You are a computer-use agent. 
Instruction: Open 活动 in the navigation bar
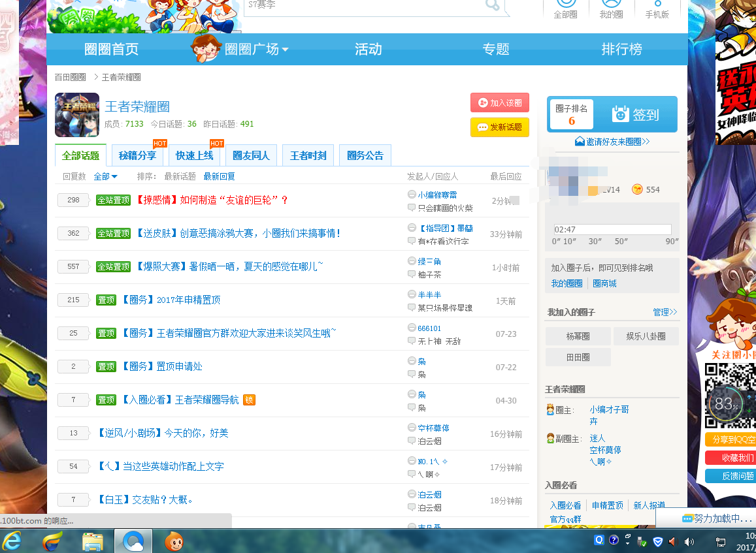click(369, 49)
